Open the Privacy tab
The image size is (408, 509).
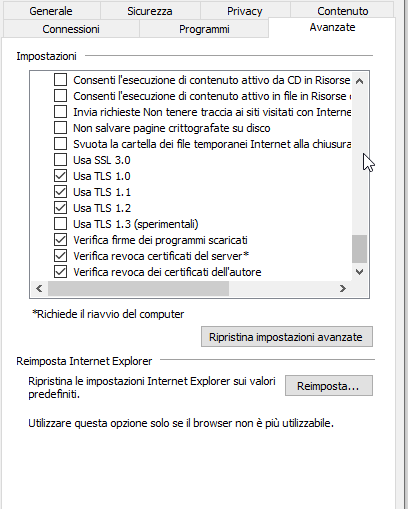(x=245, y=11)
